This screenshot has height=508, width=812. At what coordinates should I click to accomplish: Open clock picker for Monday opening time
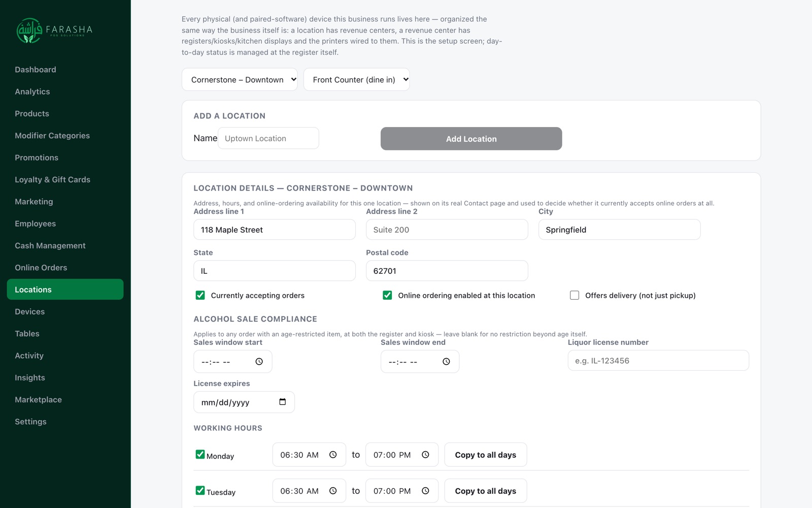pos(333,455)
